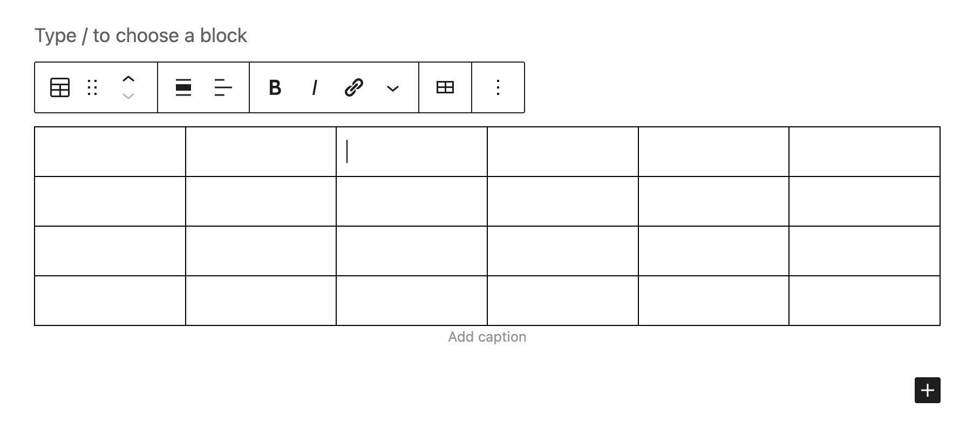Click the Type / to choose a block placeholder
The width and height of the screenshot is (980, 435).
141,36
